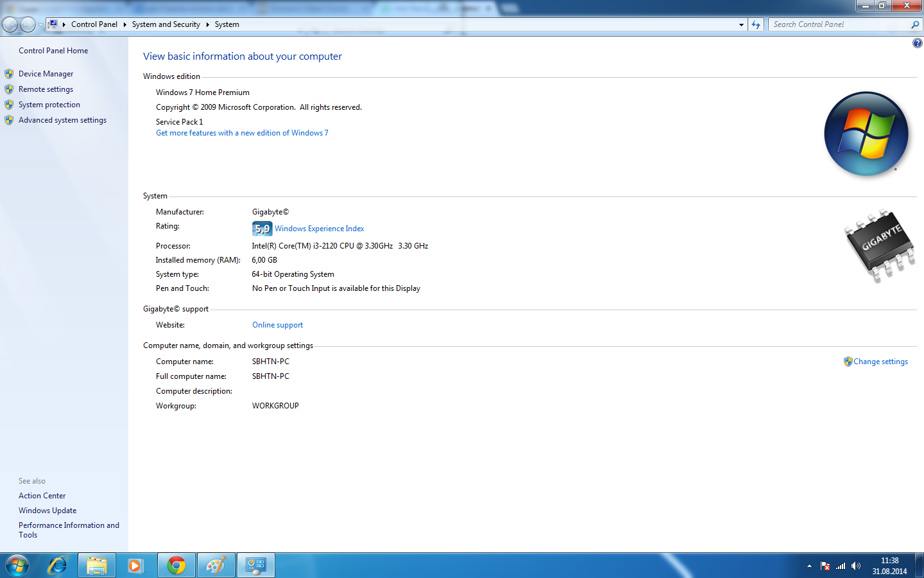Open Gigabyte Online support link
Screen dimensions: 924x578
[277, 325]
